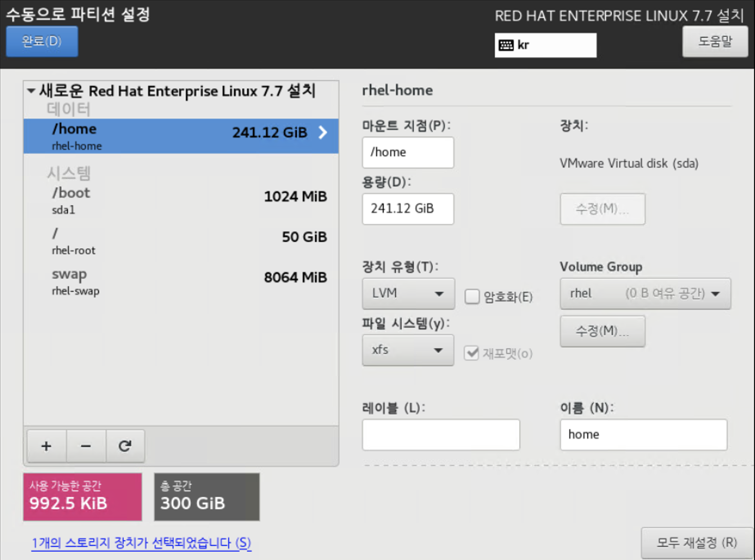Click the arrow chevron on the /home row
The height and width of the screenshot is (560, 755).
pos(323,132)
